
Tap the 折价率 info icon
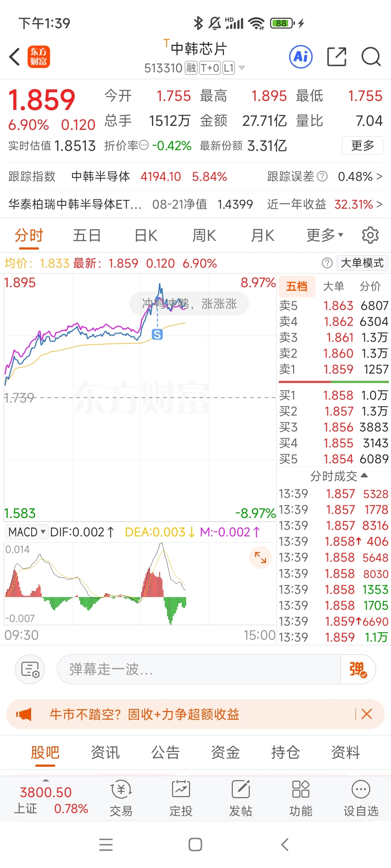point(144,145)
